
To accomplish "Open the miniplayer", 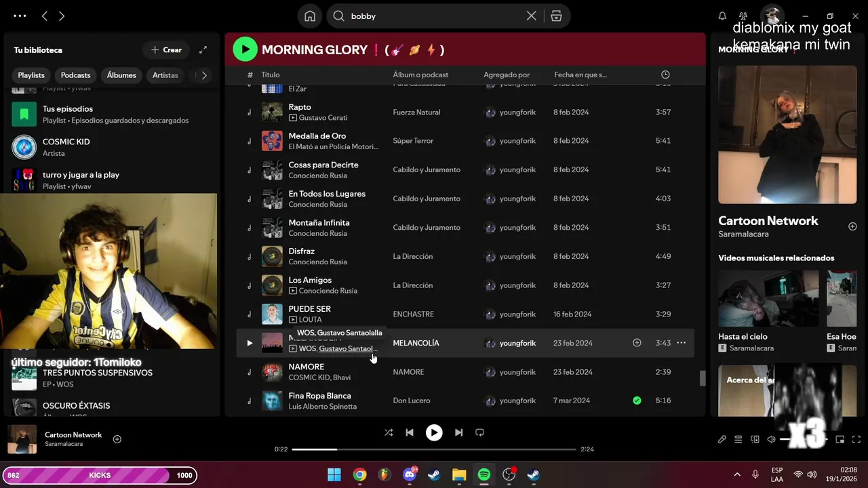I will [840, 439].
